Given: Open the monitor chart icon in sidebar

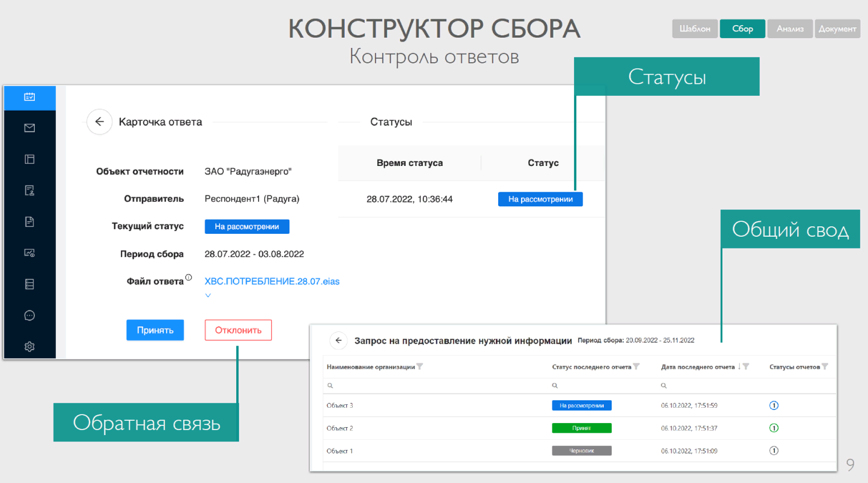Looking at the screenshot, I should pyautogui.click(x=30, y=253).
